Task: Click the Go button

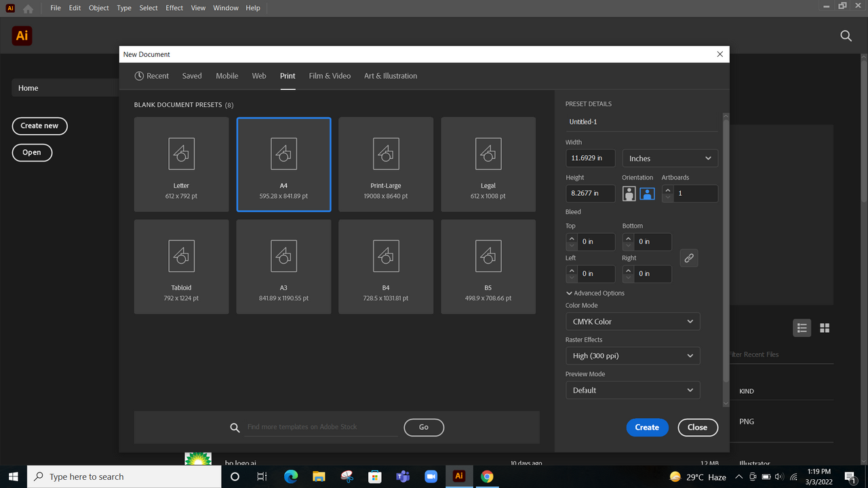Action: 424,427
